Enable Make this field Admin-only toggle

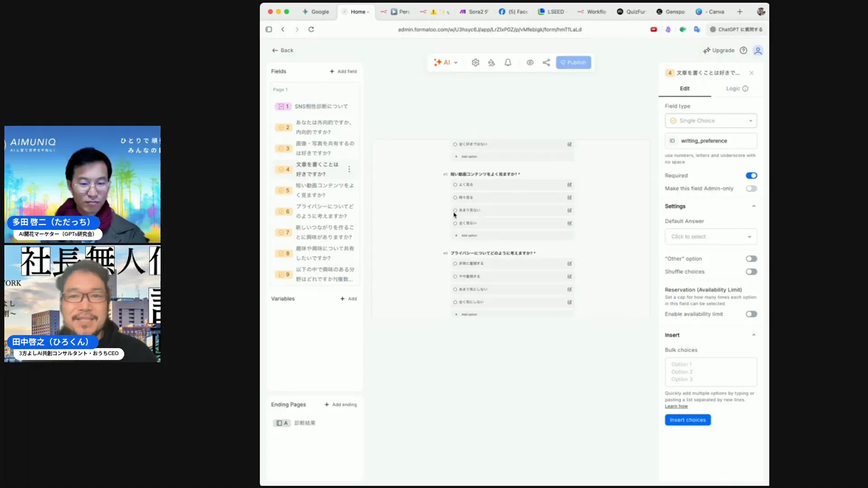tap(751, 188)
